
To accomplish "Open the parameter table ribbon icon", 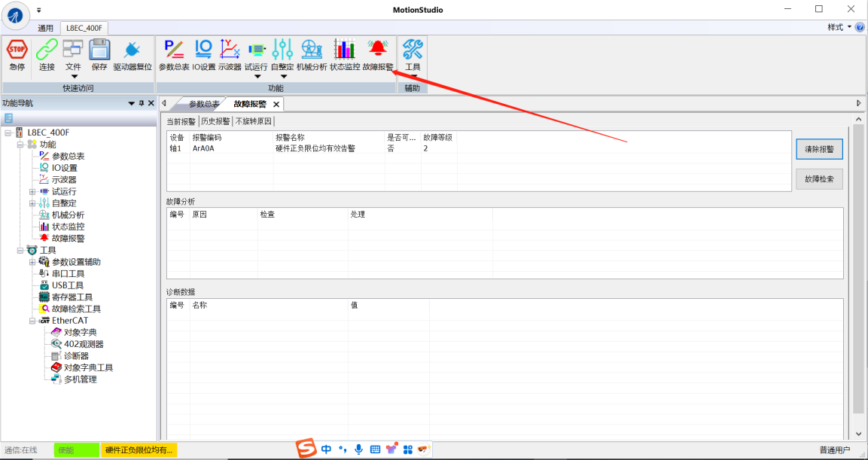I will tap(174, 49).
